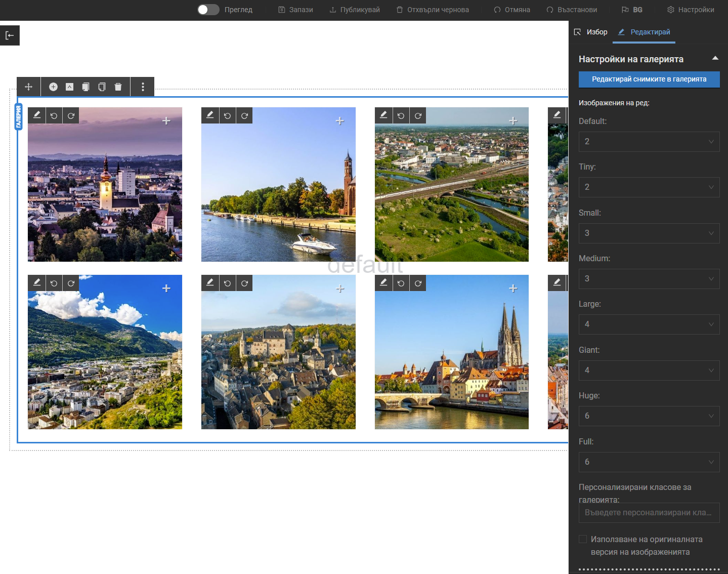Click the Публикувай button in top bar
728x574 pixels.
tap(355, 10)
